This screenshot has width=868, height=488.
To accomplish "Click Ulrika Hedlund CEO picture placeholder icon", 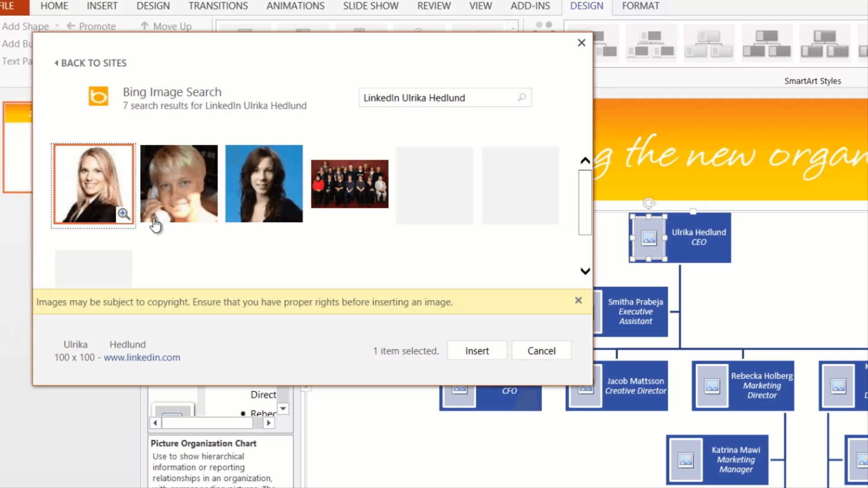I will point(649,238).
